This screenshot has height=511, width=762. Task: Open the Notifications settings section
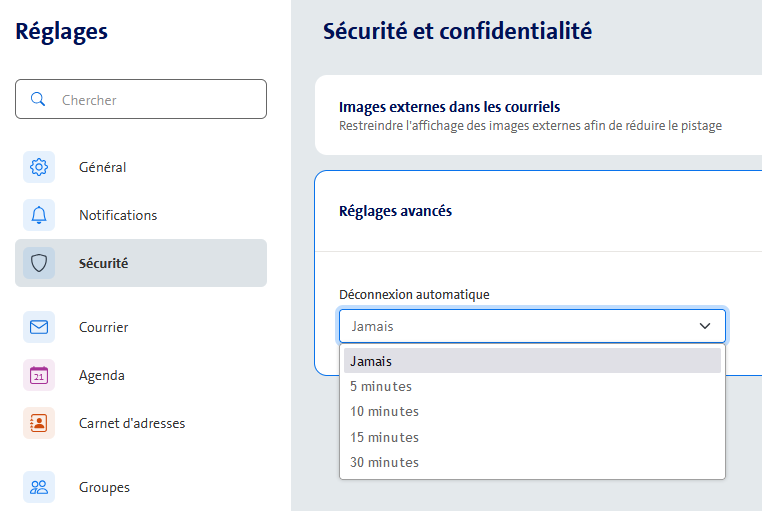tap(118, 215)
